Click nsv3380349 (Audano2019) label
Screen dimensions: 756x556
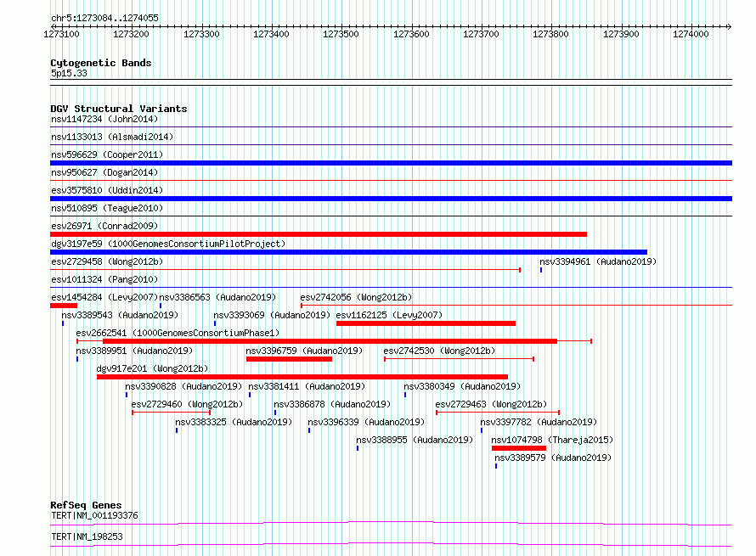click(x=462, y=386)
